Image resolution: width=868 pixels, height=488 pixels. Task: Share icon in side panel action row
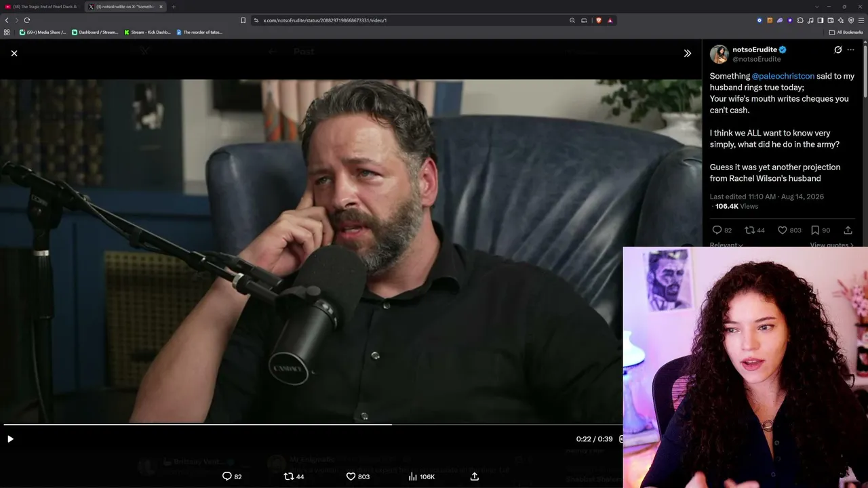pyautogui.click(x=848, y=230)
